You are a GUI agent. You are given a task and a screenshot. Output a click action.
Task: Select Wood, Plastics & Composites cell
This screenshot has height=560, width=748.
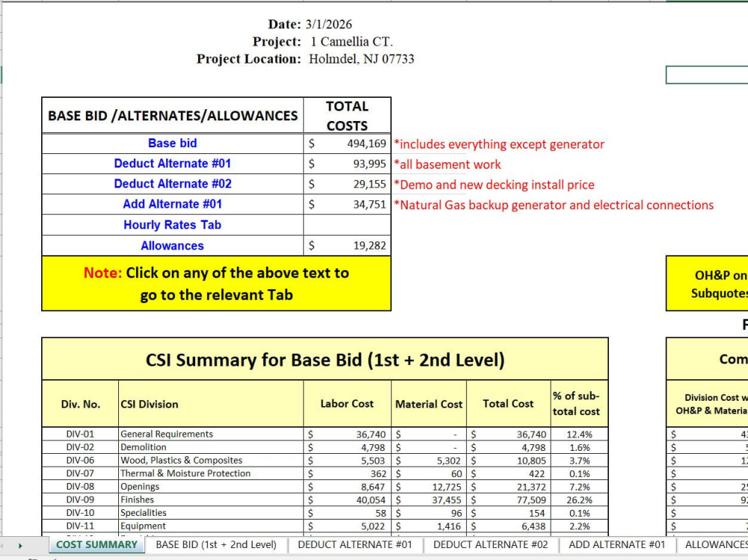point(211,461)
